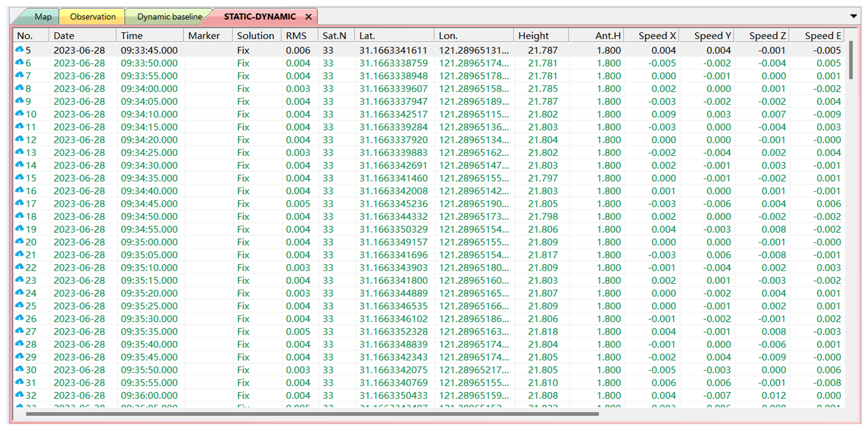Open the Observation tab
The height and width of the screenshot is (430, 868).
pyautogui.click(x=93, y=17)
